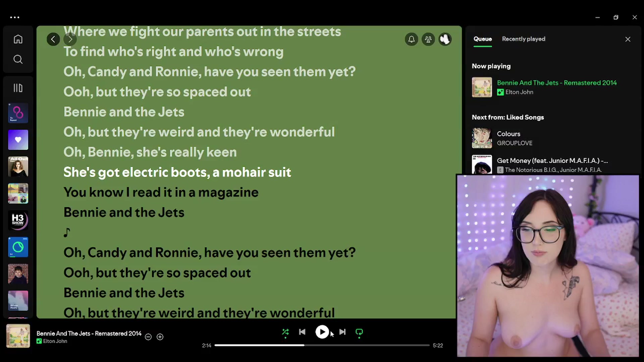Expand Your Library sidebar

coord(18,88)
